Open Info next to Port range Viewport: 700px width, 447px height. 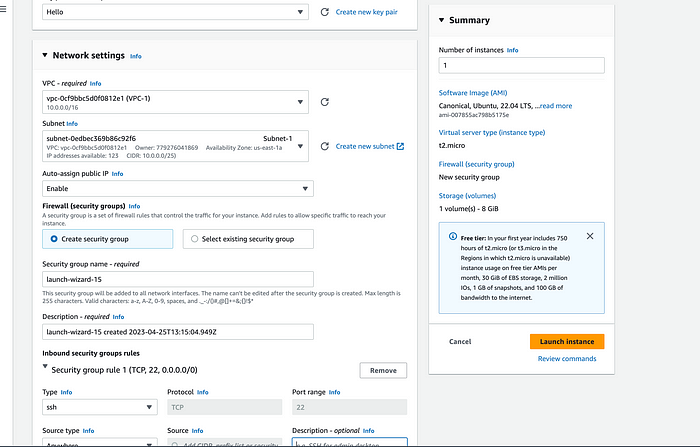[x=334, y=392]
